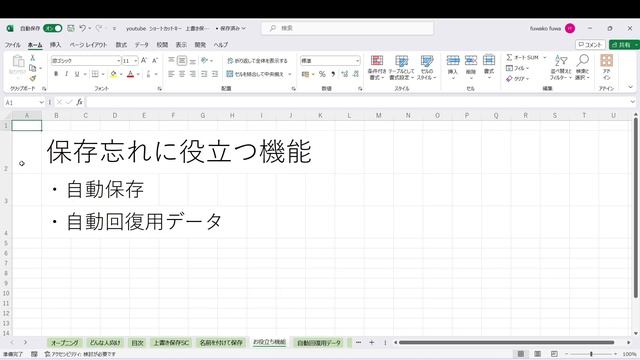Click 折り返して全体を表示する wrap text button
Screen dimensions: 640x360
tap(257, 60)
